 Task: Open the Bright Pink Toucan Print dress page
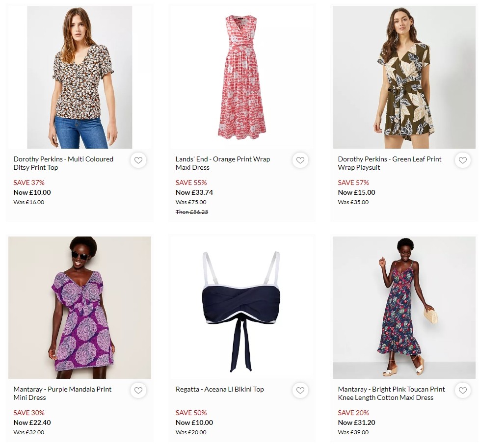[x=391, y=393]
